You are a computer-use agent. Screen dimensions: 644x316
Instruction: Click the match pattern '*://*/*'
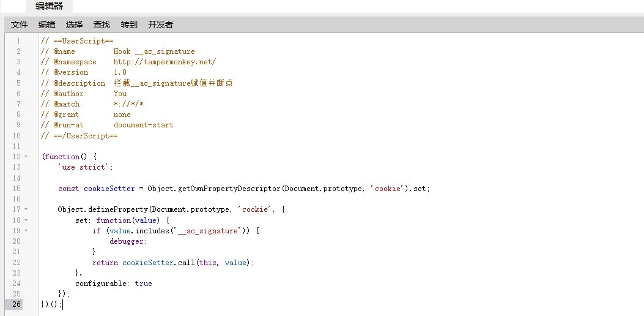coord(128,104)
